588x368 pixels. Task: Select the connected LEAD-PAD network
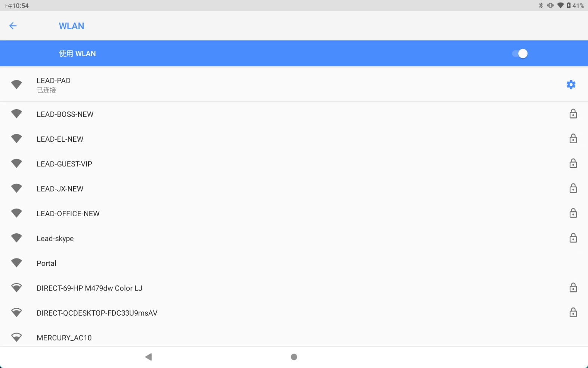(x=53, y=85)
